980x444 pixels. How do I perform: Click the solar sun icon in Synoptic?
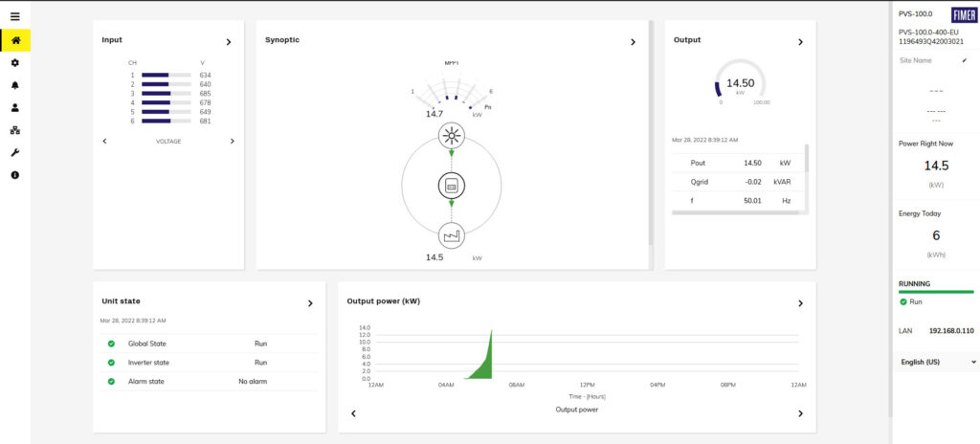tap(451, 135)
